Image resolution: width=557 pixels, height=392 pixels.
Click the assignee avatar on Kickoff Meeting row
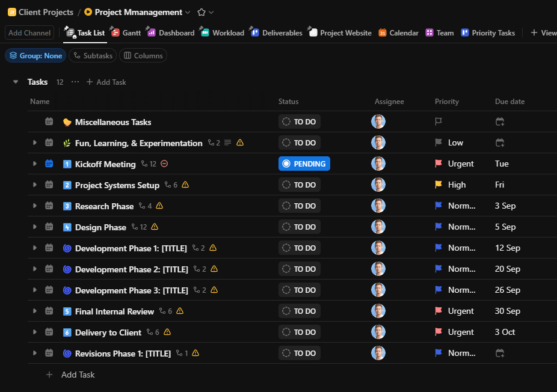378,164
